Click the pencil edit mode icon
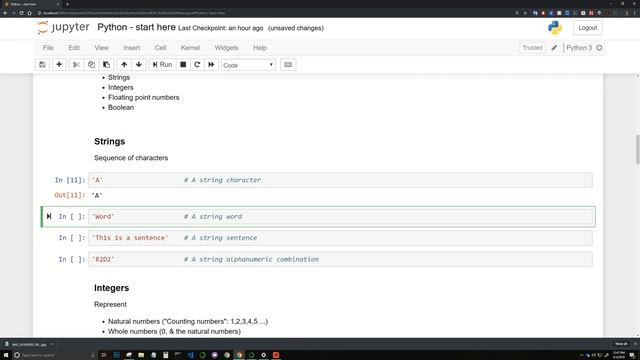Screen dimensions: 640x360 click(x=554, y=48)
